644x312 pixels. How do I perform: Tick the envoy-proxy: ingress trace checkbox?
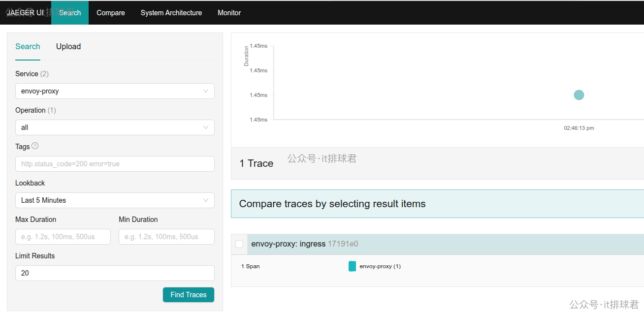[x=239, y=244]
